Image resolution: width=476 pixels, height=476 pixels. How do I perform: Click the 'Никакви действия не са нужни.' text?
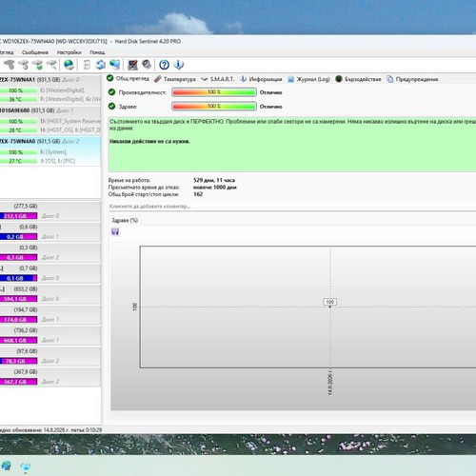tap(149, 141)
